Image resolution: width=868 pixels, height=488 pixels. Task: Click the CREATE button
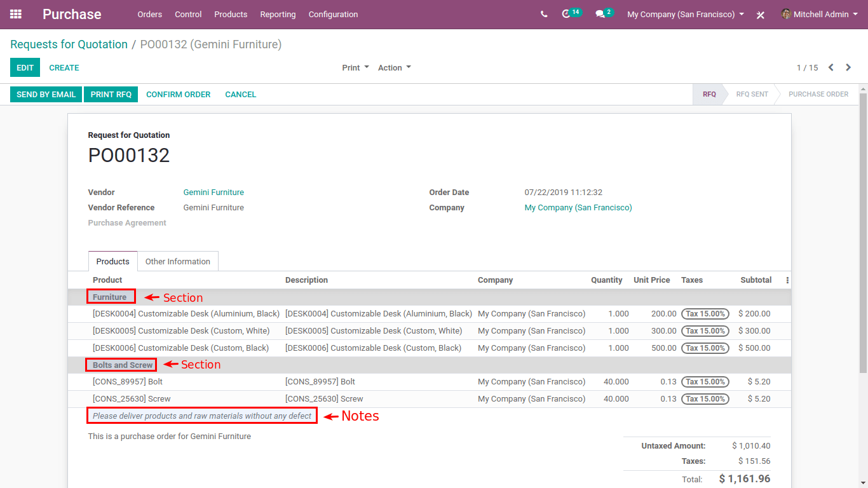pos(64,67)
